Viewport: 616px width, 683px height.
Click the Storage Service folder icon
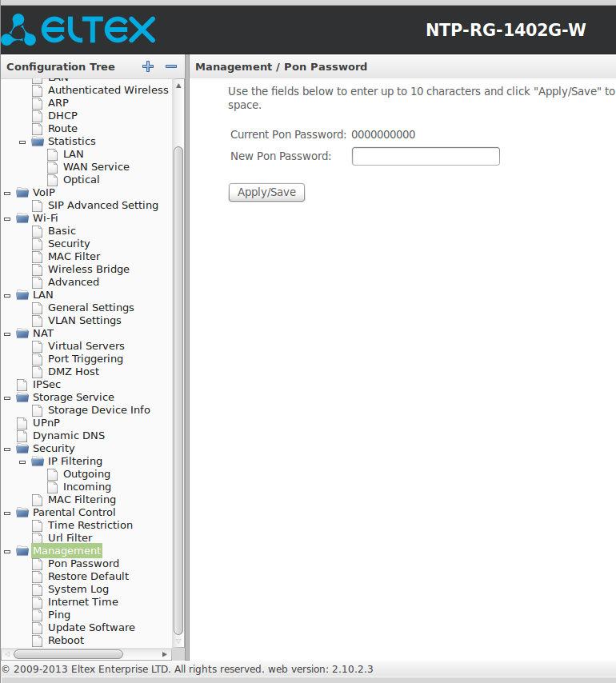[x=22, y=397]
